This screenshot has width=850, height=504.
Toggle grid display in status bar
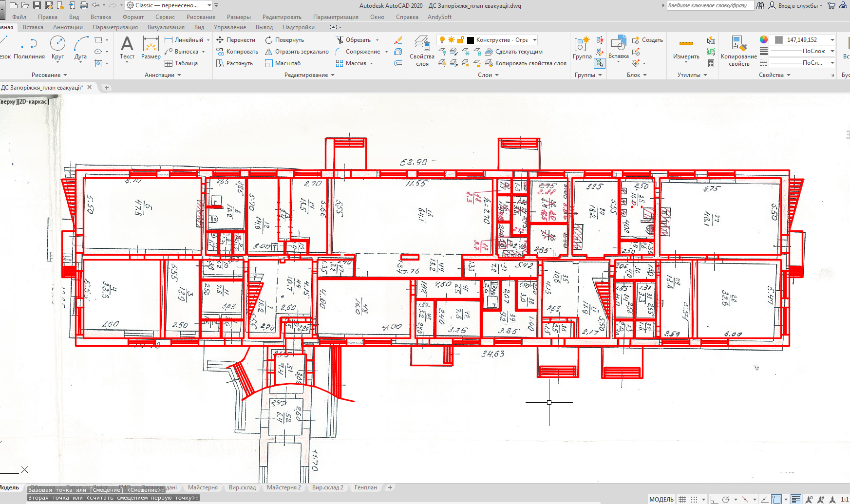[x=682, y=499]
